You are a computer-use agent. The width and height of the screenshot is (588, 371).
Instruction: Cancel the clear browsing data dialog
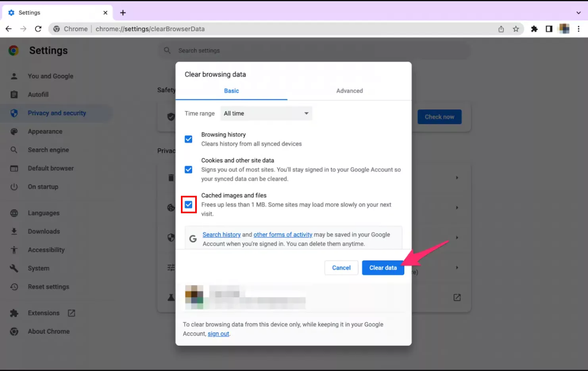click(341, 268)
